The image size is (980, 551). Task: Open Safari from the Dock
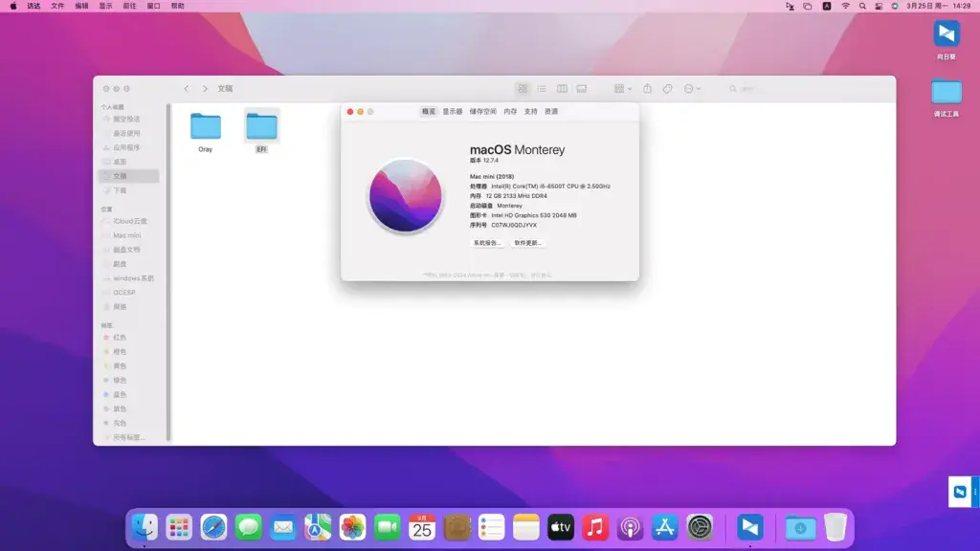click(213, 527)
